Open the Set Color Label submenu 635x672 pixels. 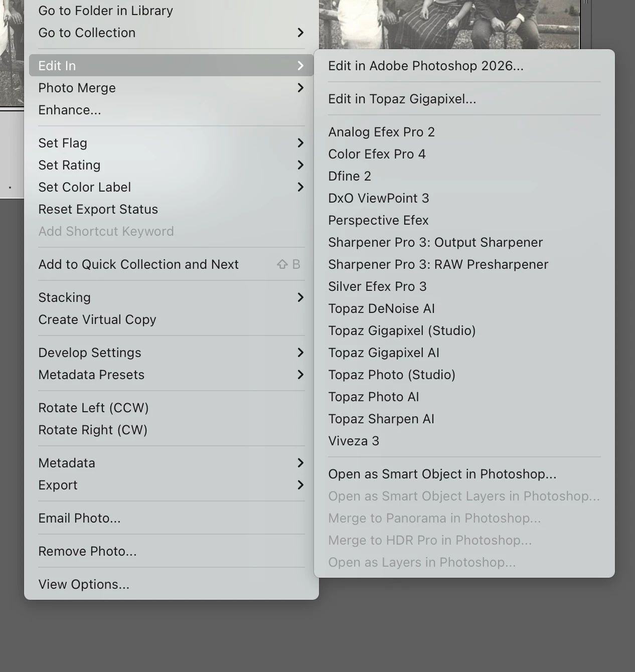tap(172, 187)
